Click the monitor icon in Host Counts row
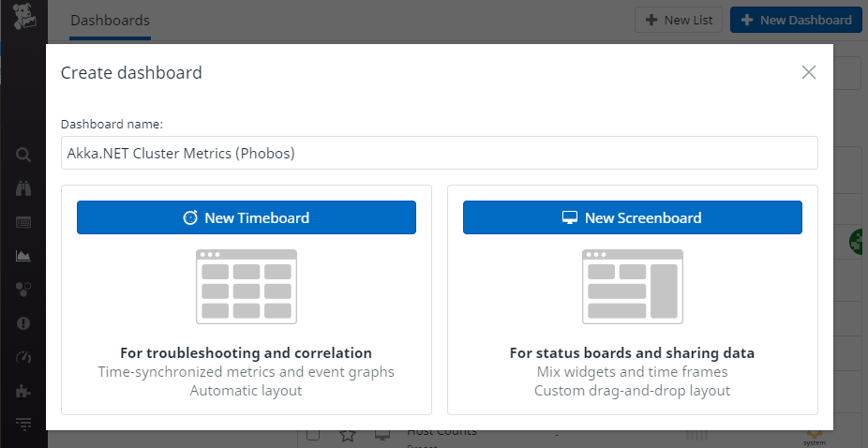 [x=382, y=435]
